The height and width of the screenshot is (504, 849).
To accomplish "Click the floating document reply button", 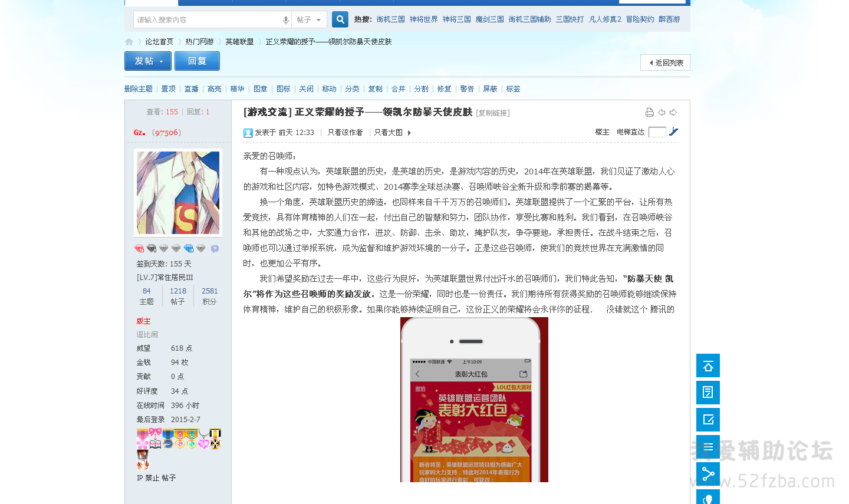I will (708, 393).
